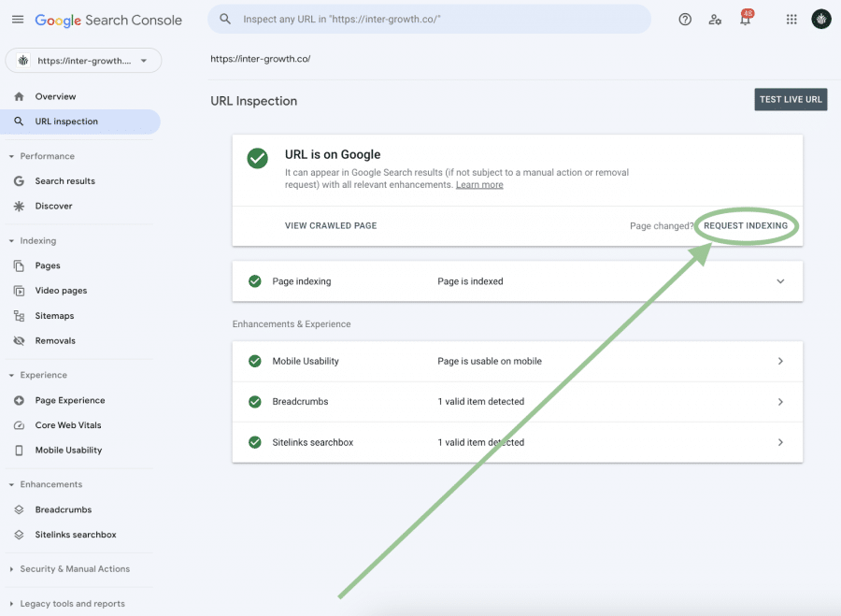Open the help question mark icon
Viewport: 841px width, 616px height.
click(x=685, y=20)
